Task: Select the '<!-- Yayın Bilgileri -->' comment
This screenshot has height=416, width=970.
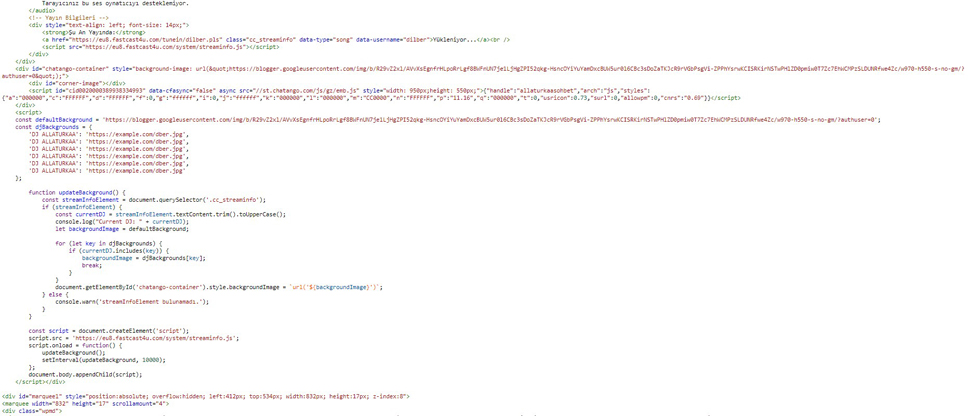Action: click(x=67, y=17)
